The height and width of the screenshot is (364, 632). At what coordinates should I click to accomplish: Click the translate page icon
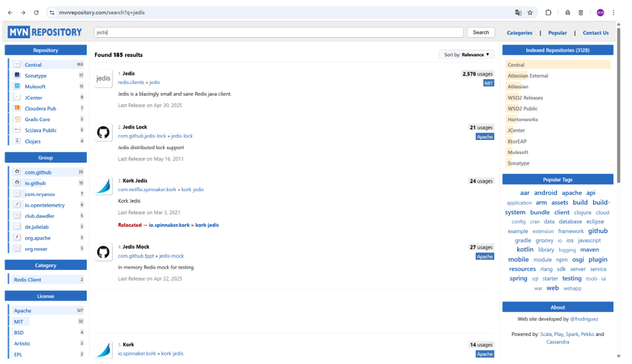pyautogui.click(x=518, y=12)
